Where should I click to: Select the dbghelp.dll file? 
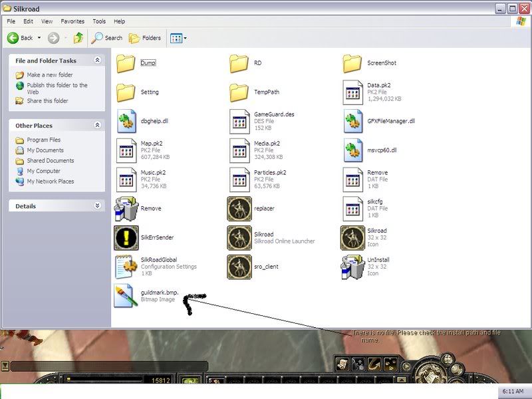(126, 121)
